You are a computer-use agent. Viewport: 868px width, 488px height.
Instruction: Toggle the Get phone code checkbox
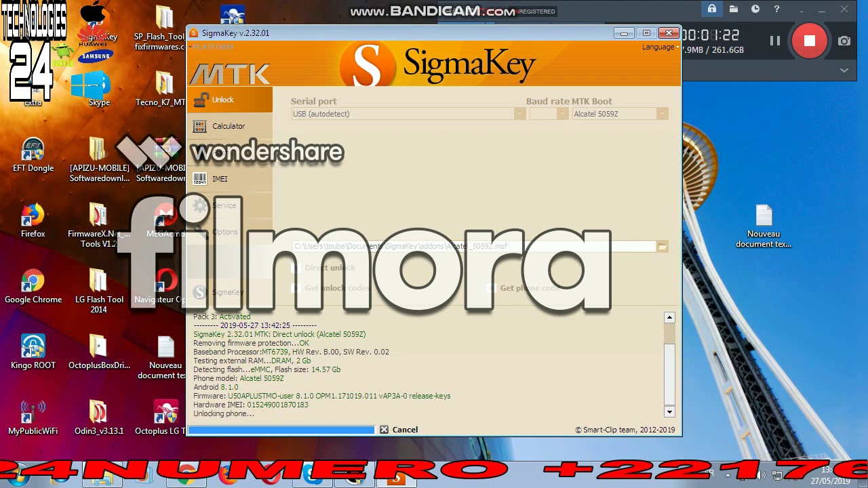[x=491, y=288]
